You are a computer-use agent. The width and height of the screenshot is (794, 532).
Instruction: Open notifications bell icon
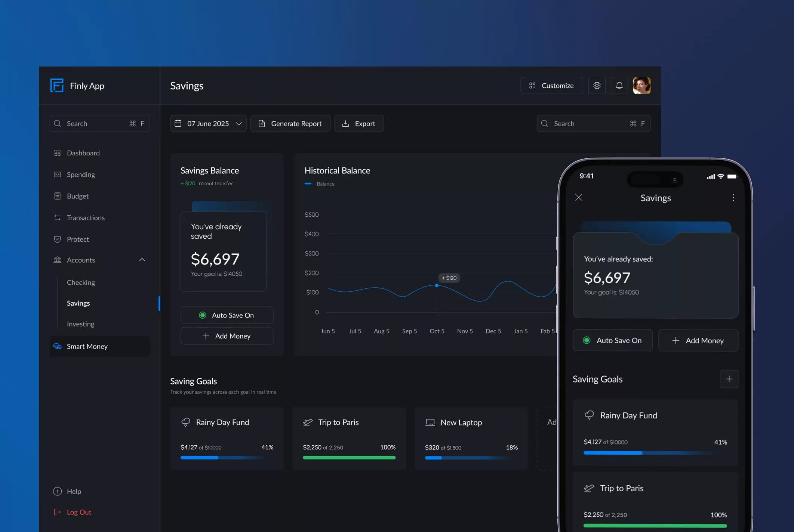click(619, 86)
